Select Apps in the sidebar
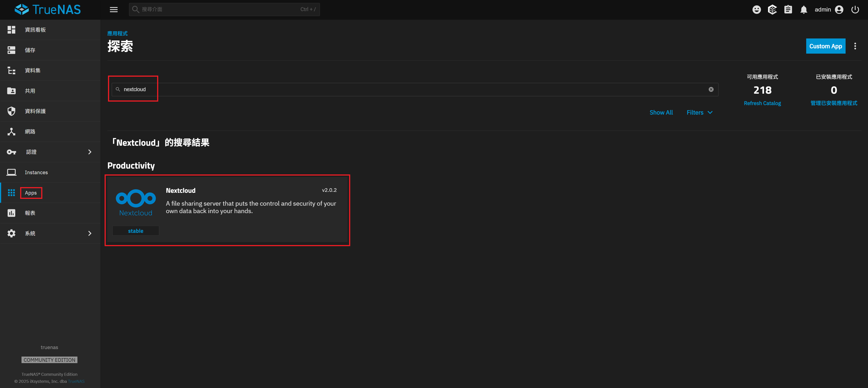Image resolution: width=868 pixels, height=388 pixels. click(x=31, y=193)
